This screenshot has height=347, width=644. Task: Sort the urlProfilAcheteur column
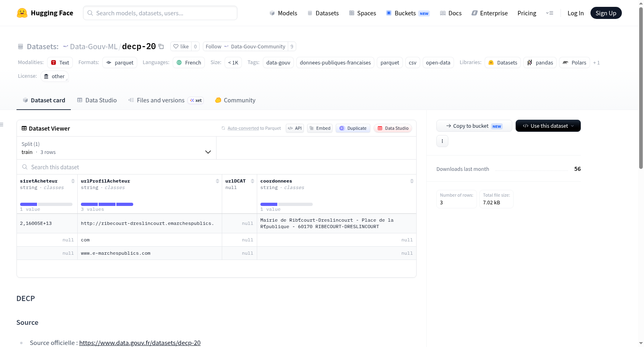click(x=217, y=181)
